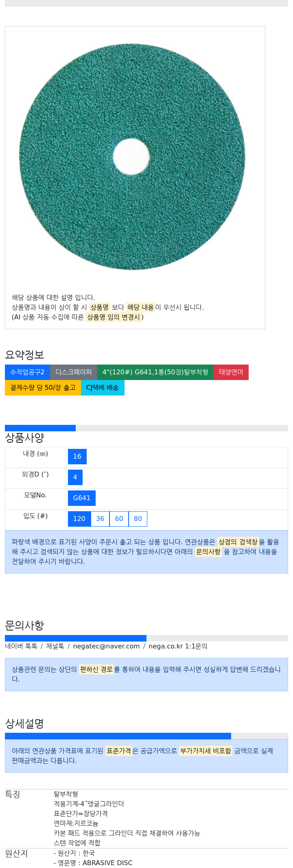
Task: Open the 채널톡 chat link
Action: 55,646
